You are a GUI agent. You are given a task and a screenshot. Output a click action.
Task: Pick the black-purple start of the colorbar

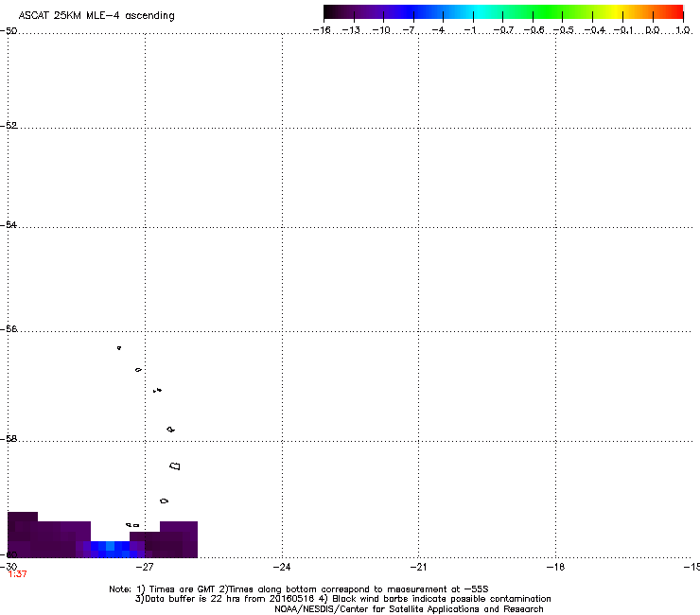(333, 12)
